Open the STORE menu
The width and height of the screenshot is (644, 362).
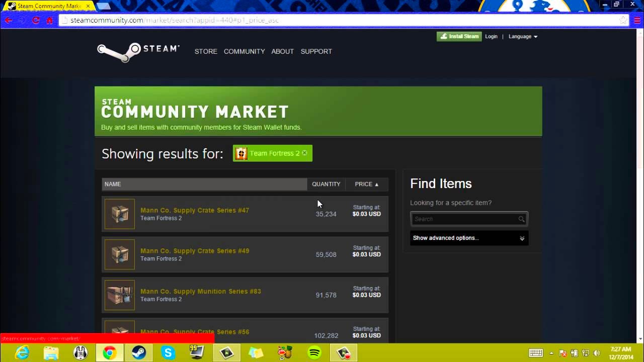206,51
